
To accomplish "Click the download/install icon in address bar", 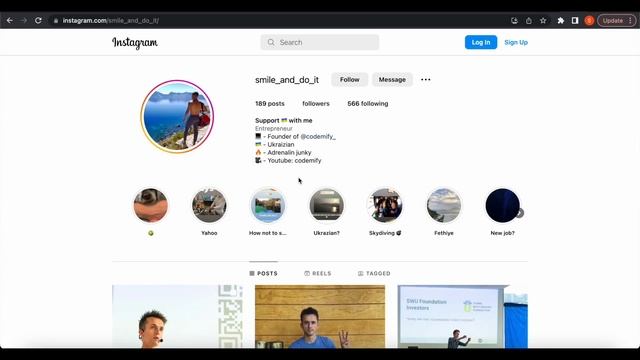I will [514, 20].
